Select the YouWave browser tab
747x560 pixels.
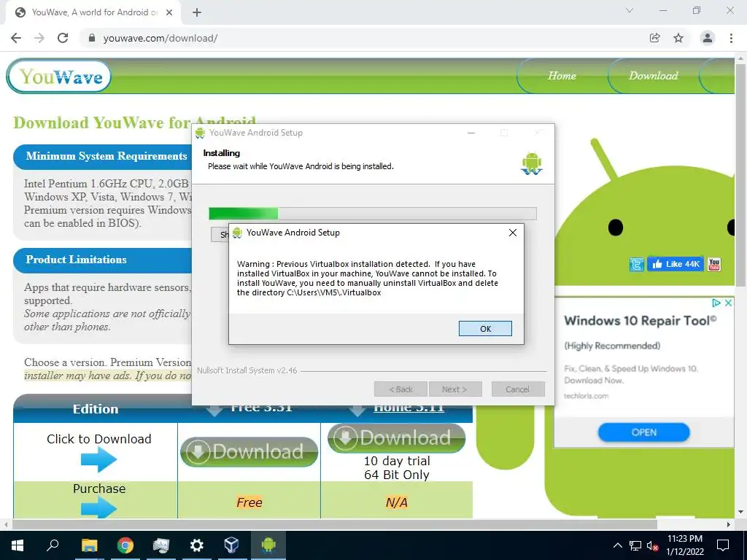coord(93,13)
